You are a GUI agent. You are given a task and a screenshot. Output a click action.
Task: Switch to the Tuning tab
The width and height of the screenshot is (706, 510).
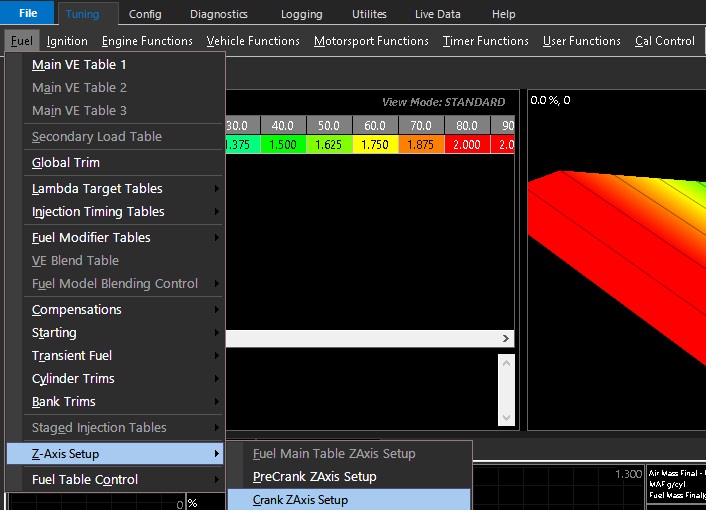[x=82, y=14]
